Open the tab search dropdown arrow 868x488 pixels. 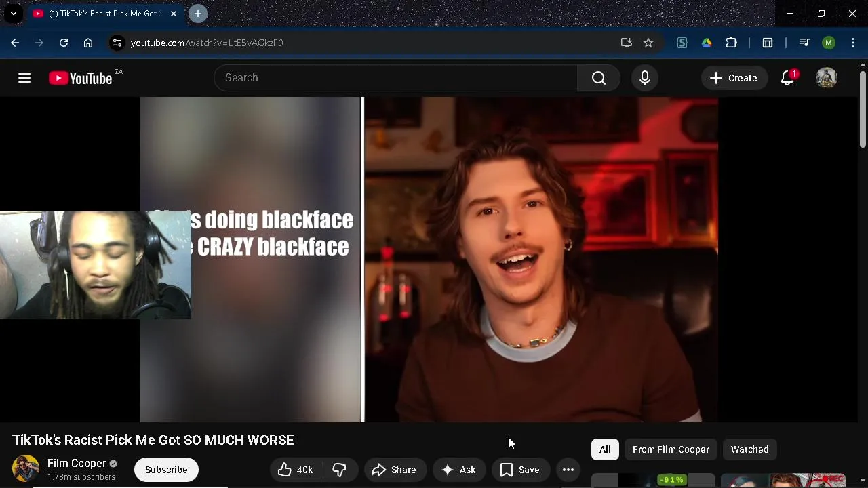point(14,14)
